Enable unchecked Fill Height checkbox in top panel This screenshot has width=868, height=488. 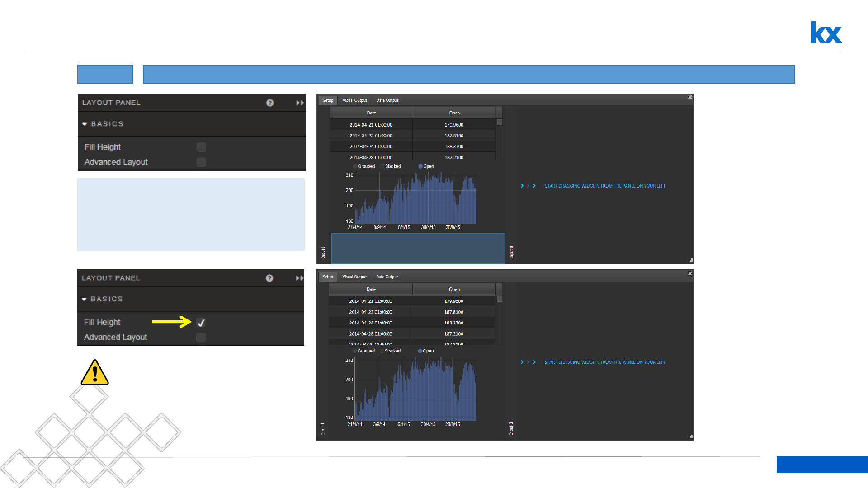[201, 147]
